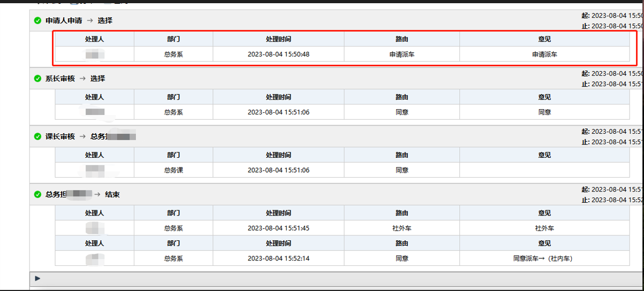Click the 路由 header in the 课长审核 table
644x291 pixels.
pyautogui.click(x=401, y=155)
